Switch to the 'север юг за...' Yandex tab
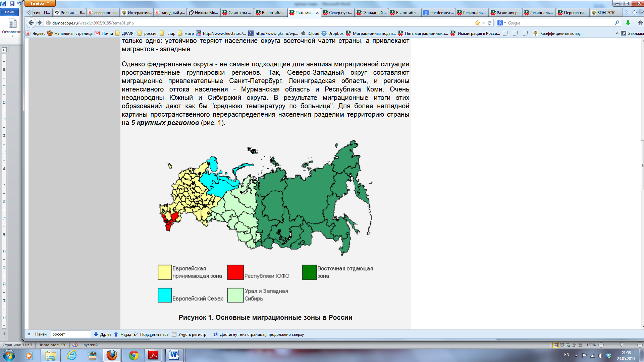Image resolution: width=644 pixels, height=362 pixels. (x=103, y=13)
